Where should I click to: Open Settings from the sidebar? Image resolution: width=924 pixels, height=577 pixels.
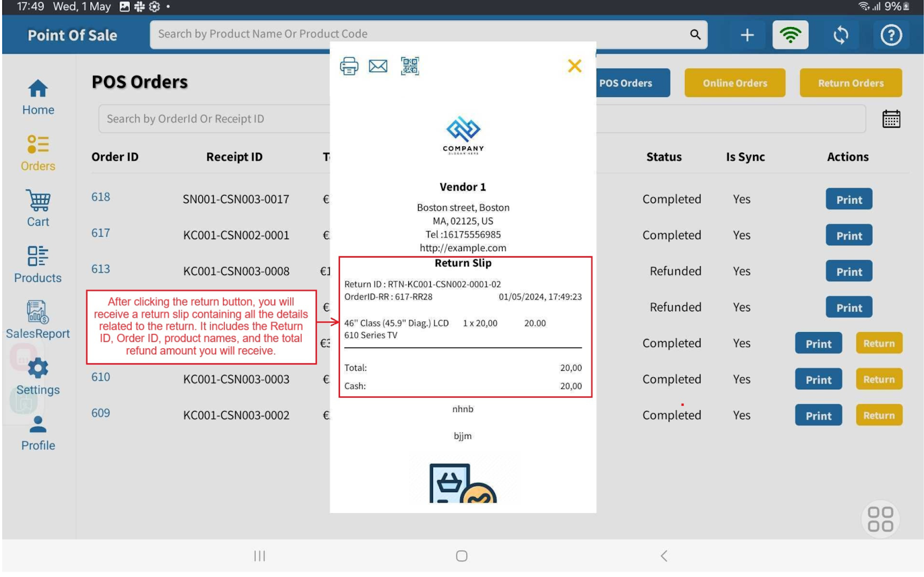tap(38, 376)
